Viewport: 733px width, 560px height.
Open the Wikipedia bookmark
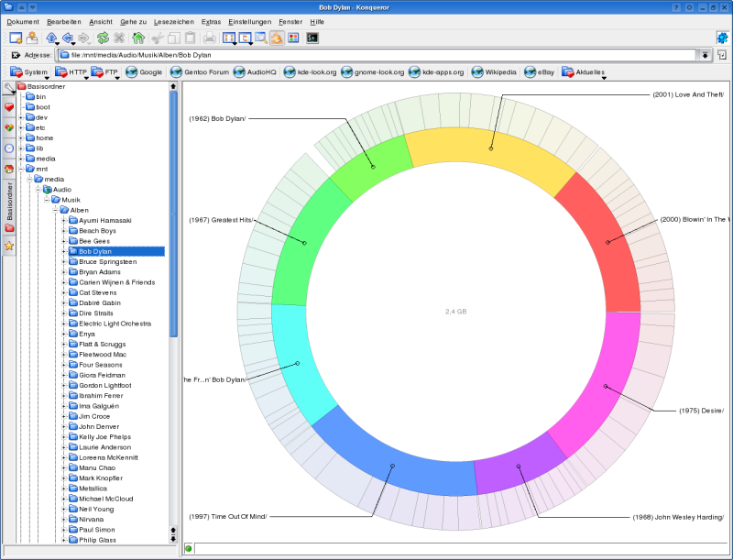(x=494, y=72)
